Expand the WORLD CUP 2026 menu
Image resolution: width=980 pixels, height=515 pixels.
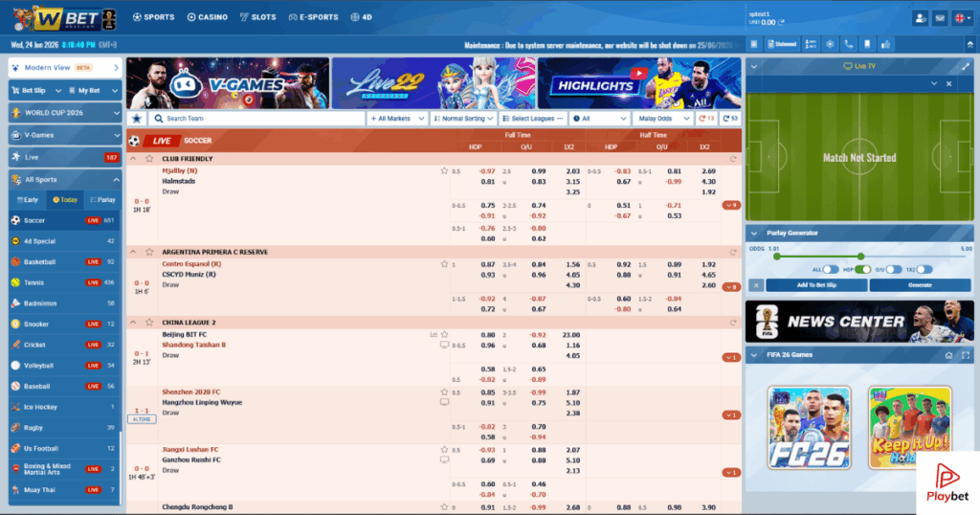tap(64, 113)
